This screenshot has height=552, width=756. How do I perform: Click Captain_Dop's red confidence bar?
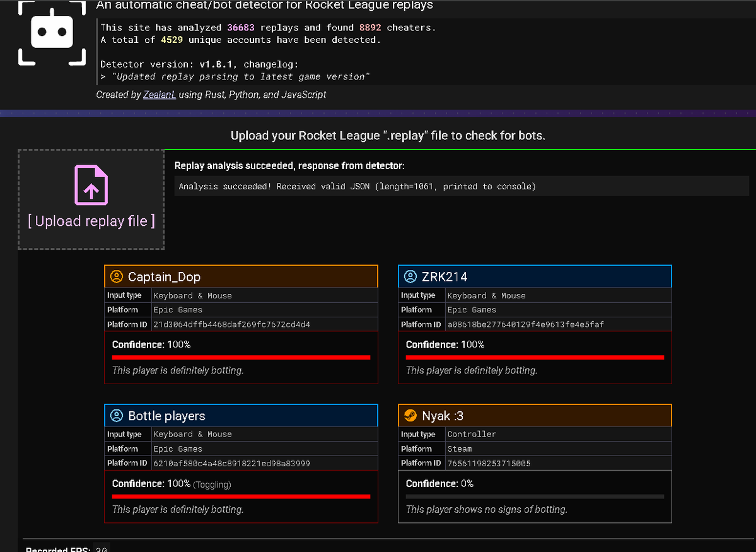pos(241,358)
